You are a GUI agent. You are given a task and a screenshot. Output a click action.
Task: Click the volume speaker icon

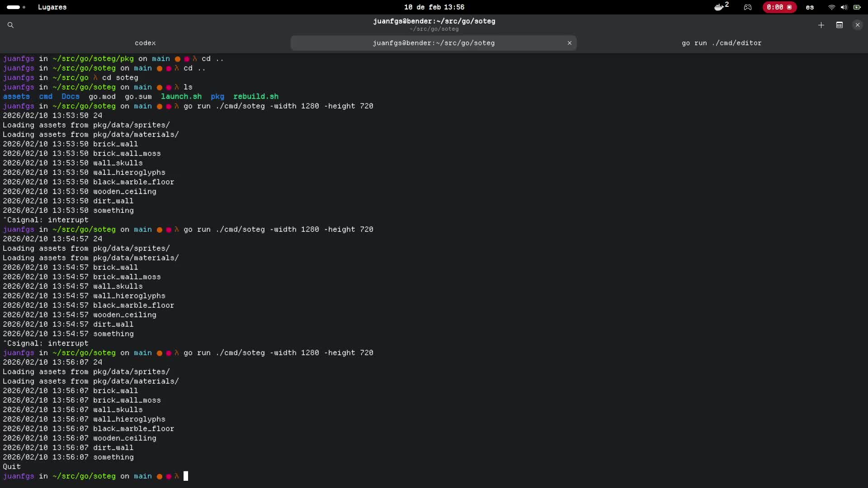tap(844, 7)
